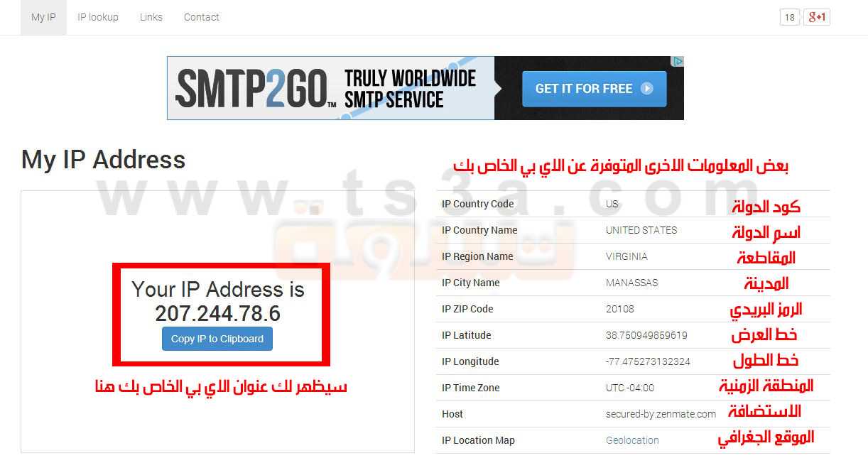868x458 pixels.
Task: Click the IP address 207.244.78.6 text
Action: tap(218, 314)
